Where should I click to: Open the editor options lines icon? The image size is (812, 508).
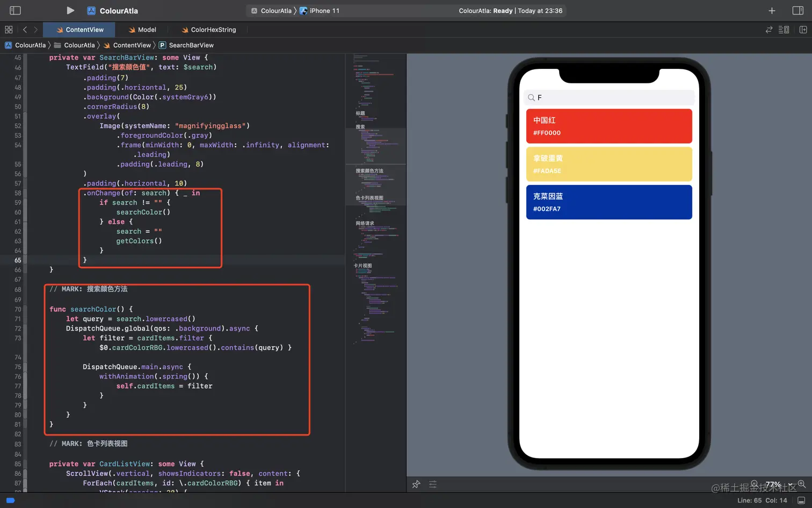(x=784, y=30)
